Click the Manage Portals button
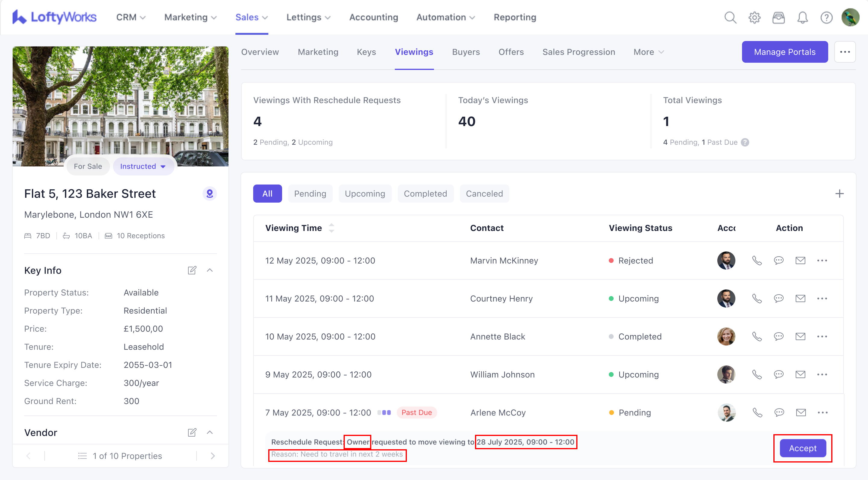This screenshot has width=868, height=480. pyautogui.click(x=785, y=52)
